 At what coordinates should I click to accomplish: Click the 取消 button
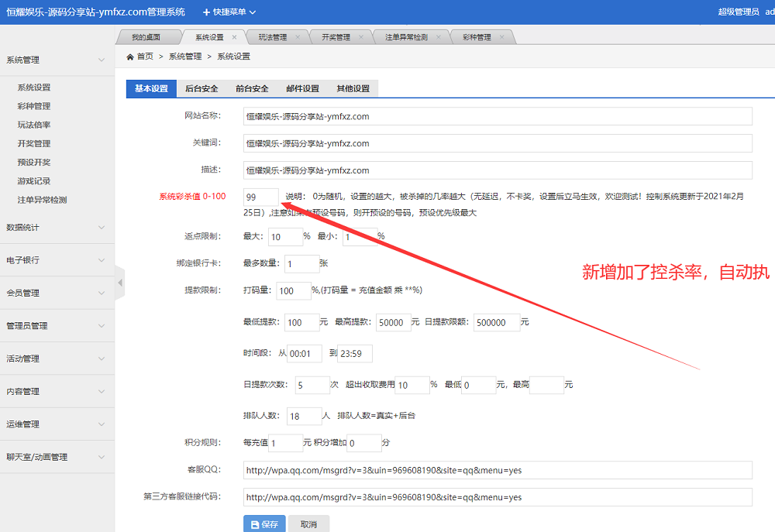pyautogui.click(x=308, y=524)
